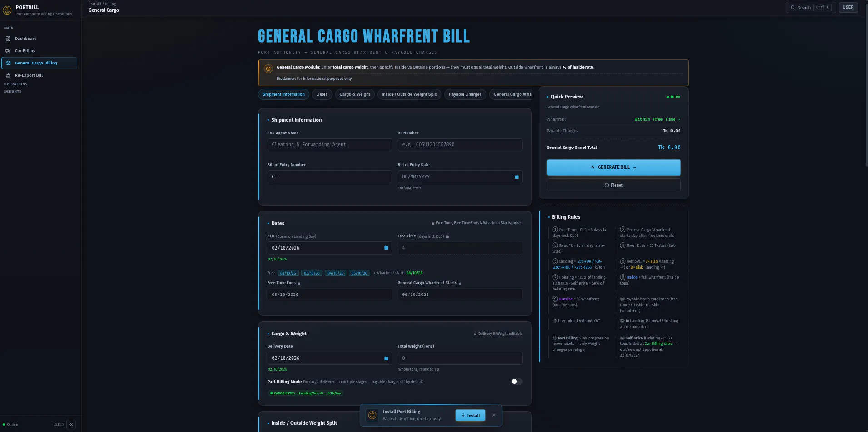Click the Free Time locked field
Image resolution: width=868 pixels, height=432 pixels.
[460, 248]
